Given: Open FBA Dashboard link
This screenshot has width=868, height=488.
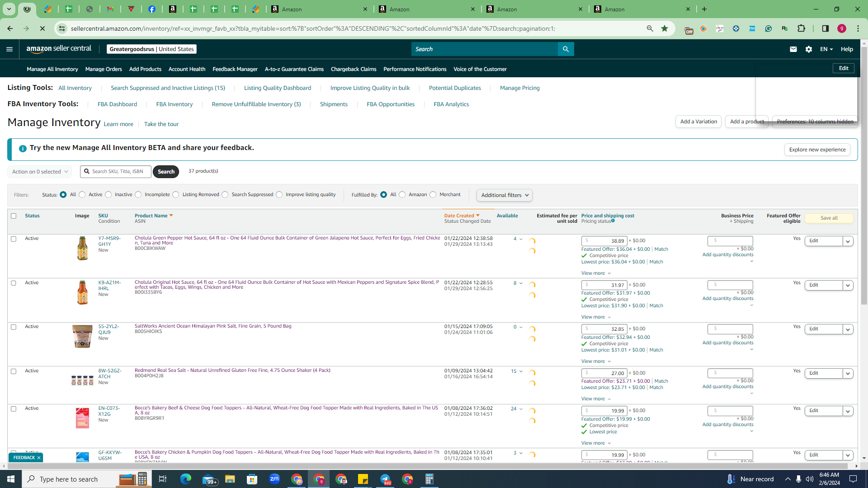Looking at the screenshot, I should click(117, 104).
